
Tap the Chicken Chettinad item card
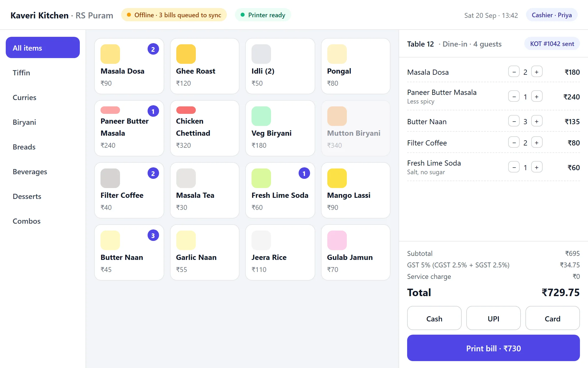click(x=205, y=128)
